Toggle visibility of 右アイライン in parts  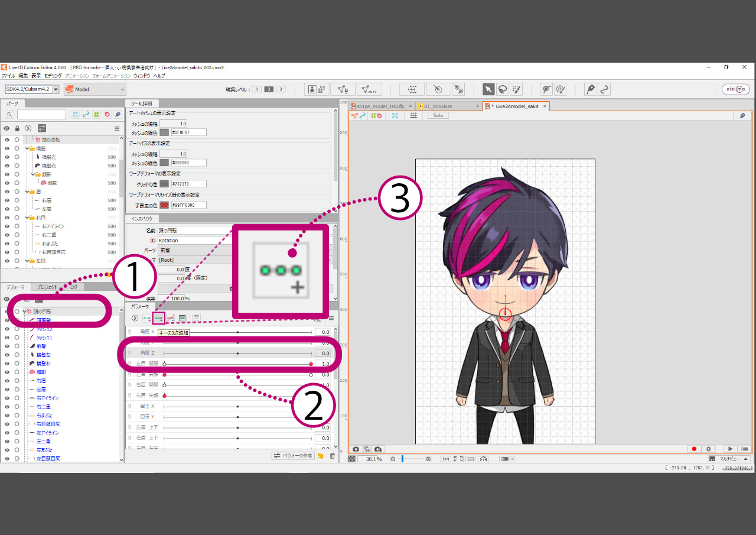point(7,226)
